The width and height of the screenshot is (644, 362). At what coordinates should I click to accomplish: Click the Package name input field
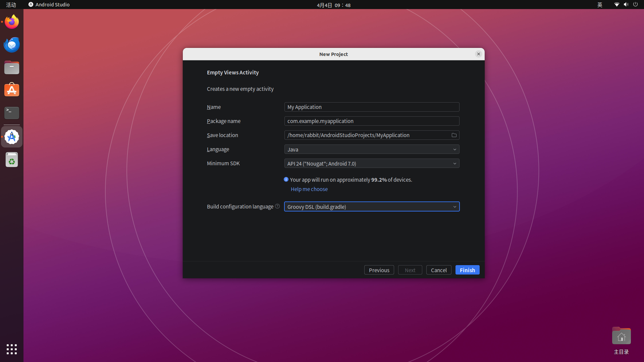372,121
